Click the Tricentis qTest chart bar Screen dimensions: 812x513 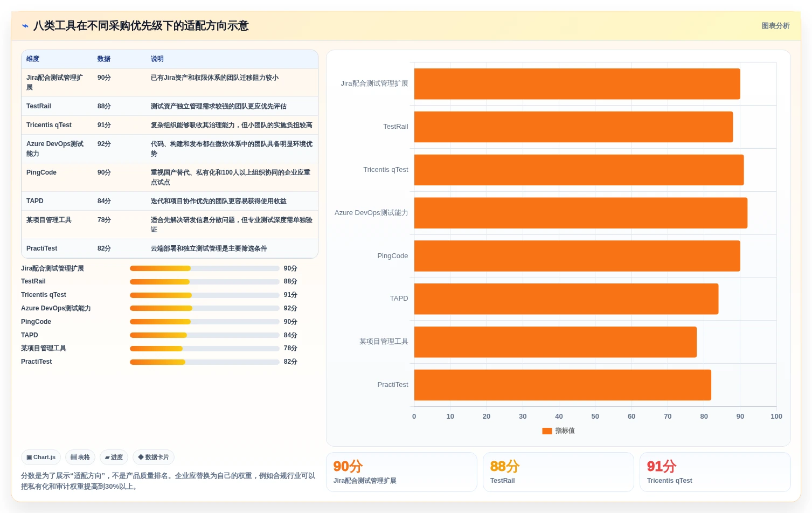click(579, 170)
